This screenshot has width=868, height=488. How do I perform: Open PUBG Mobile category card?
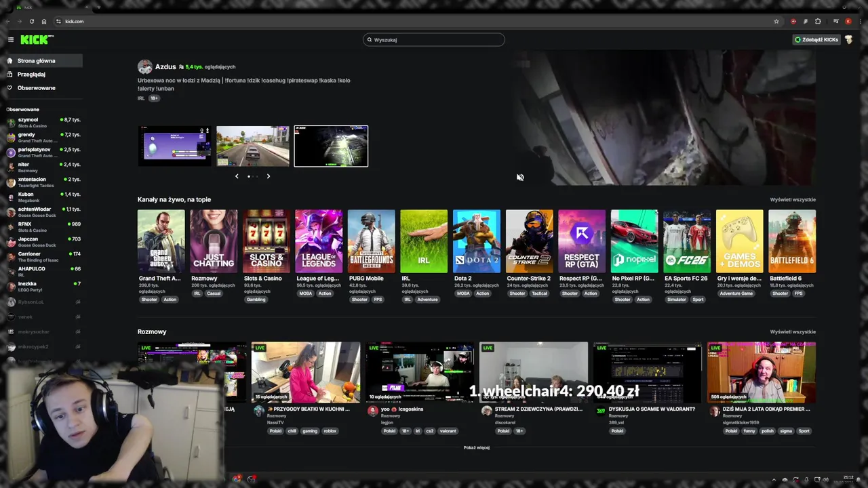click(x=371, y=241)
